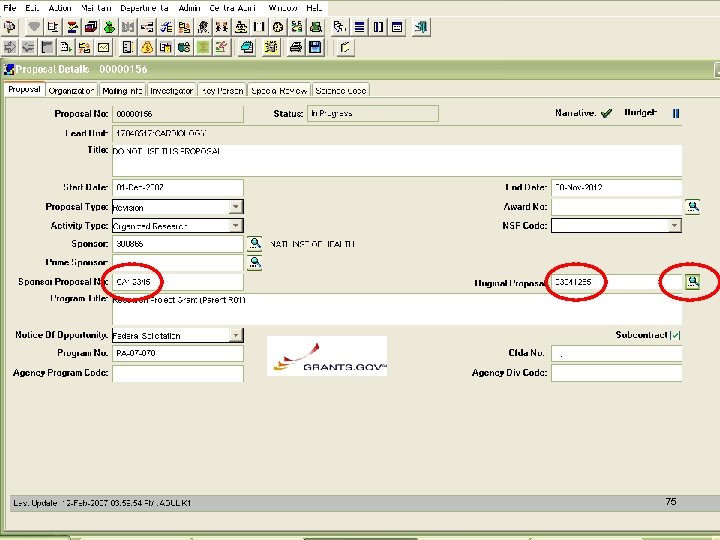The width and height of the screenshot is (720, 540).
Task: Click the End Date field
Action: 616,187
